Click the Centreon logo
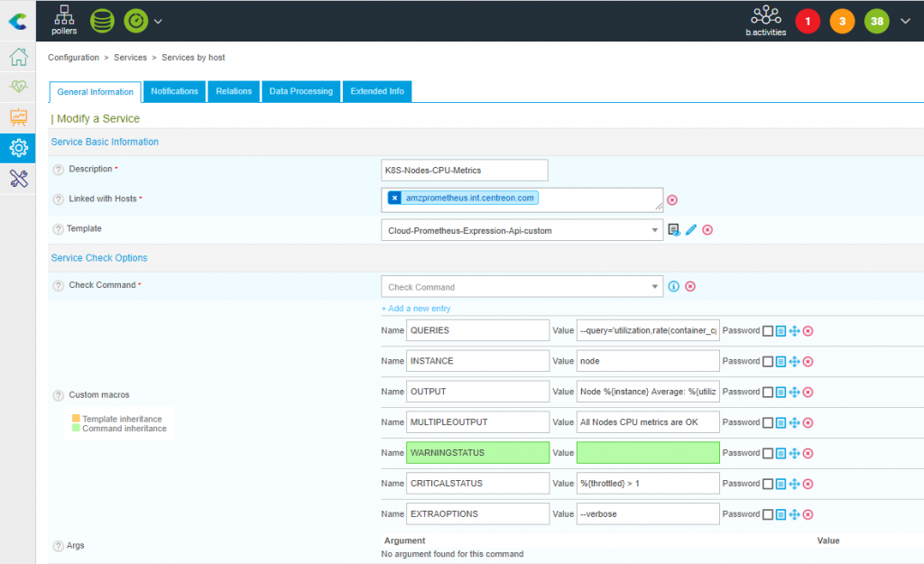The image size is (924, 564). tap(18, 22)
